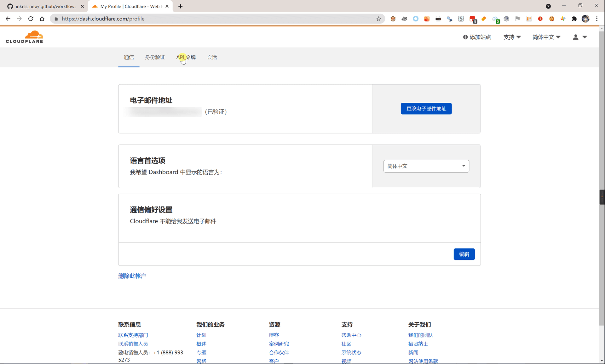Click the orange cookie pair extension icon
Viewport: 605px width, 364px height.
pyautogui.click(x=484, y=19)
